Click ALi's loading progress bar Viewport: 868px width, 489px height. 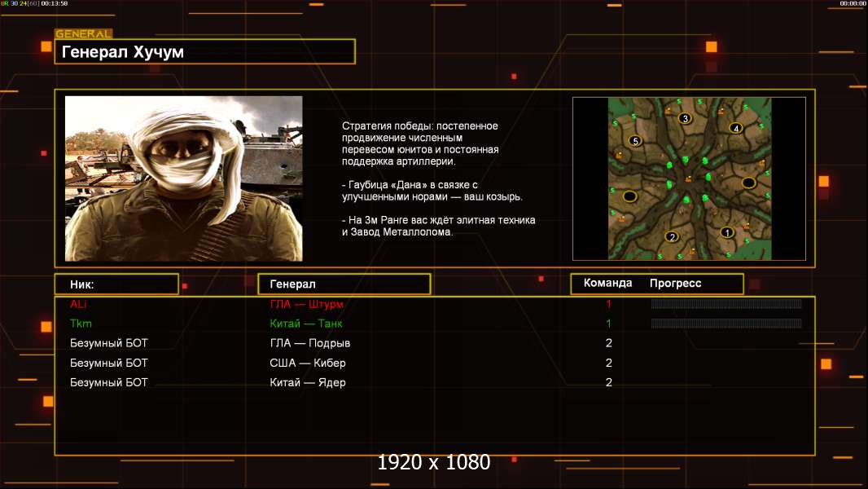[726, 303]
